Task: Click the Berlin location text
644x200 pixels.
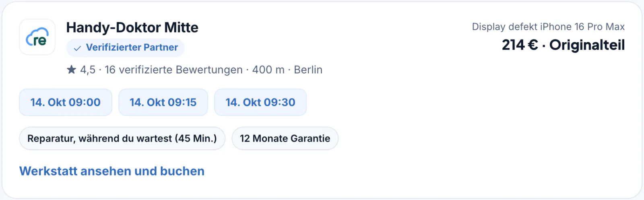Action: coord(308,70)
